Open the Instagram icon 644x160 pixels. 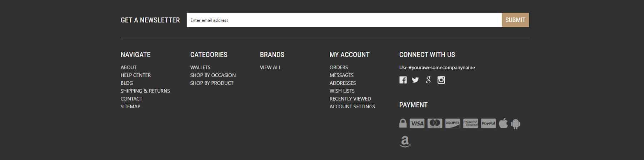[441, 80]
